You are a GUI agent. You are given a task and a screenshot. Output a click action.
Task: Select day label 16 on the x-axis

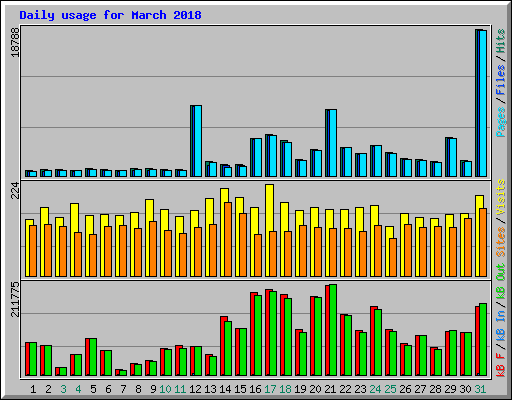255,389
